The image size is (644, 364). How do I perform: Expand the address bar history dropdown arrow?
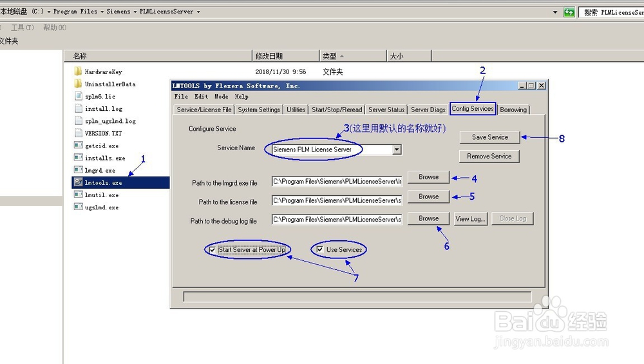(x=555, y=12)
